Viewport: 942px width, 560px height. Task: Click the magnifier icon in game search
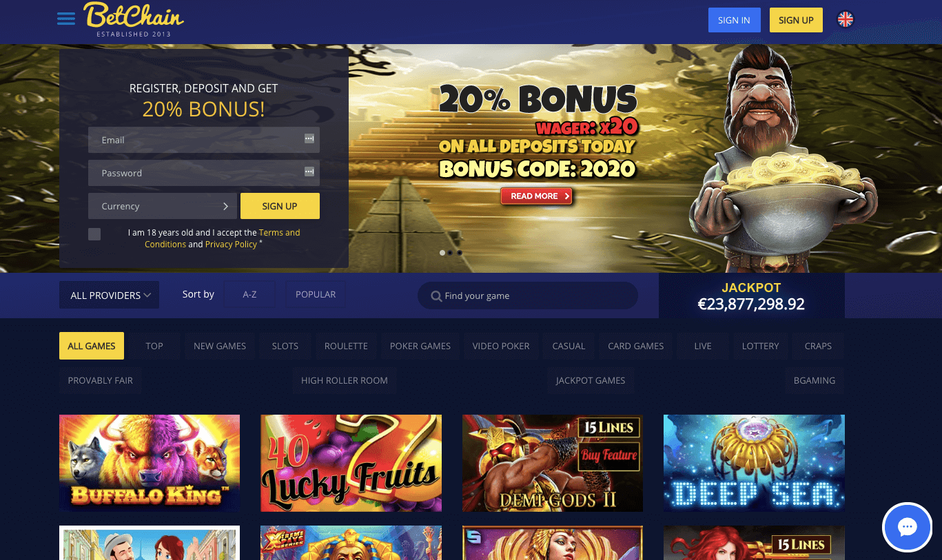[x=436, y=296]
